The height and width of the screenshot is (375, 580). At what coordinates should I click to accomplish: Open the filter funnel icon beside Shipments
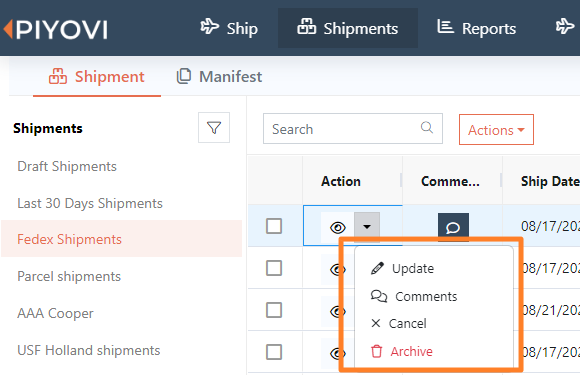(214, 128)
